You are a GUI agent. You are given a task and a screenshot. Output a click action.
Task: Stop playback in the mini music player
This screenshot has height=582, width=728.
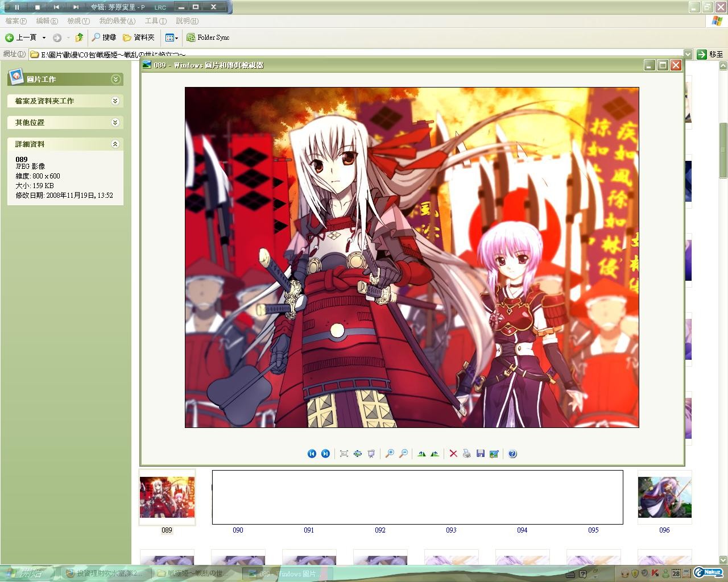(x=37, y=7)
